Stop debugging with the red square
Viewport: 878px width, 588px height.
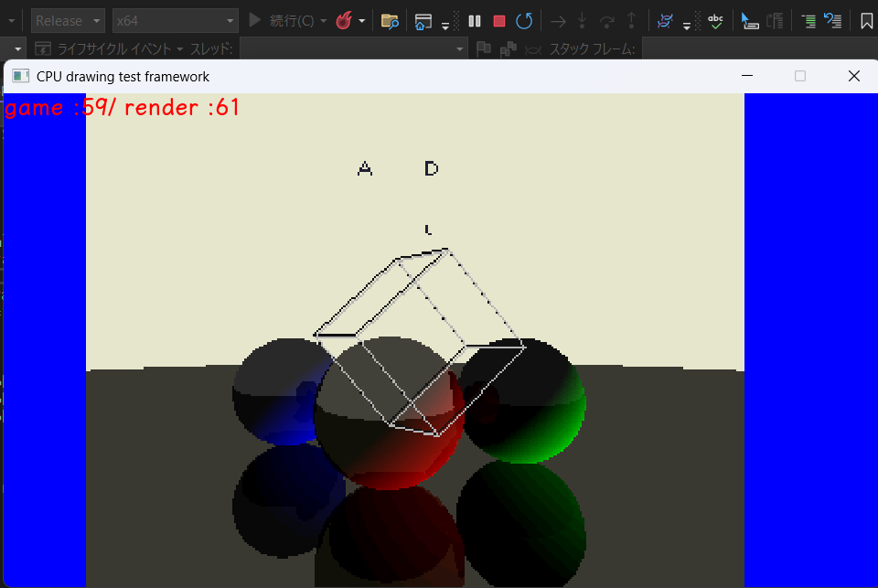point(499,21)
